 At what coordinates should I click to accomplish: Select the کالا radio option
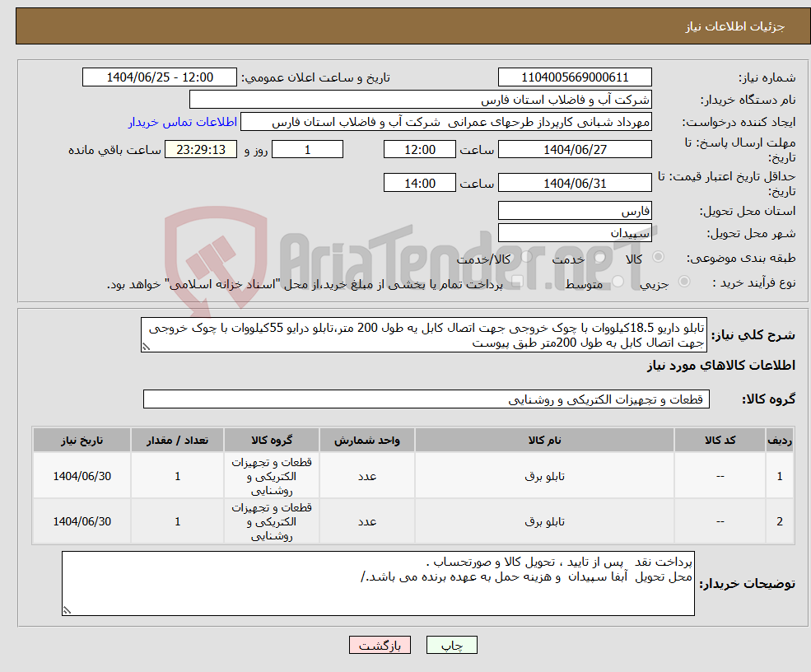coord(658,256)
